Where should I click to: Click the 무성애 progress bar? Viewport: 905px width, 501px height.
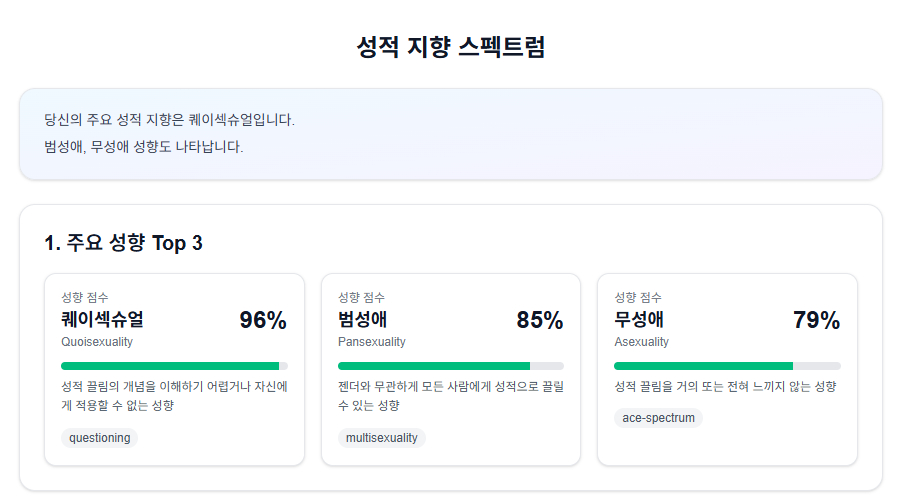pyautogui.click(x=727, y=366)
